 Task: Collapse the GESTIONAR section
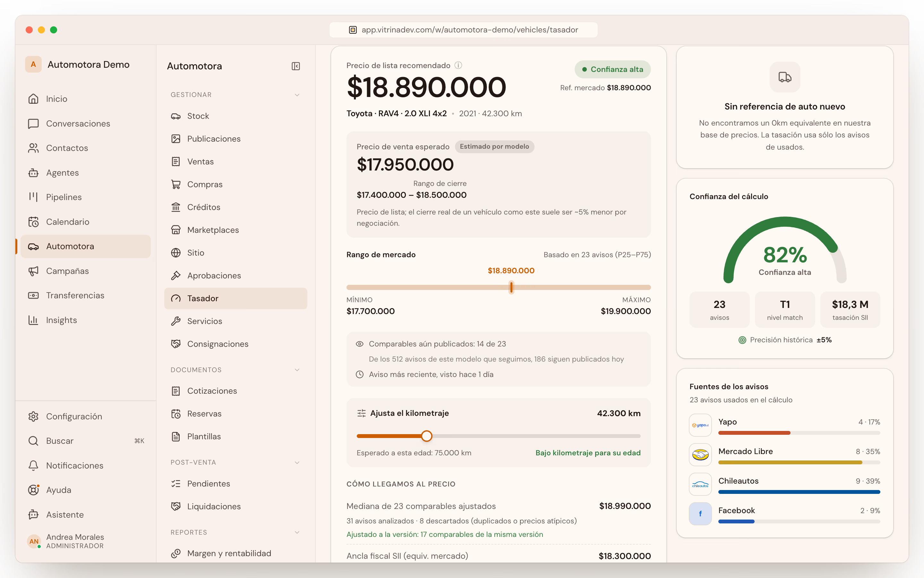pyautogui.click(x=297, y=95)
